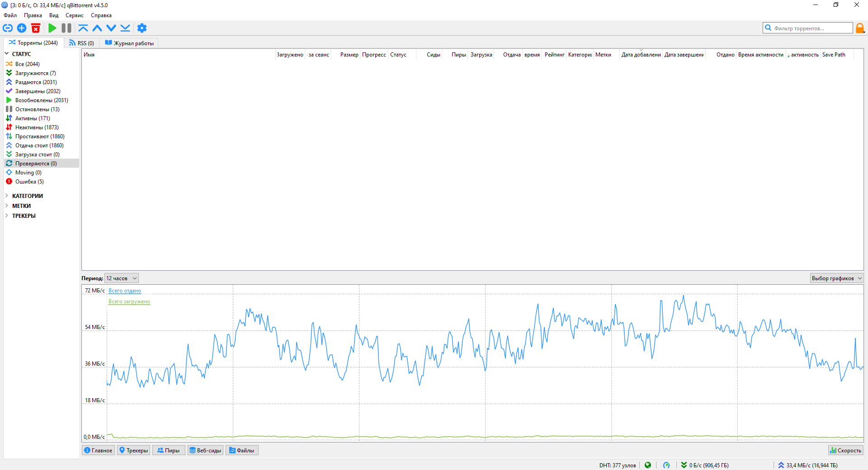Move torrent to top of queue

(x=83, y=28)
